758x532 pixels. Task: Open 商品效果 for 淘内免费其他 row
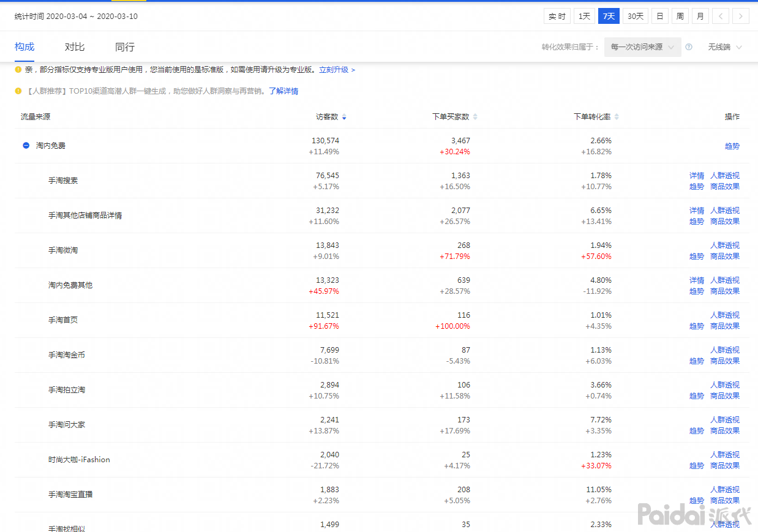(x=725, y=291)
